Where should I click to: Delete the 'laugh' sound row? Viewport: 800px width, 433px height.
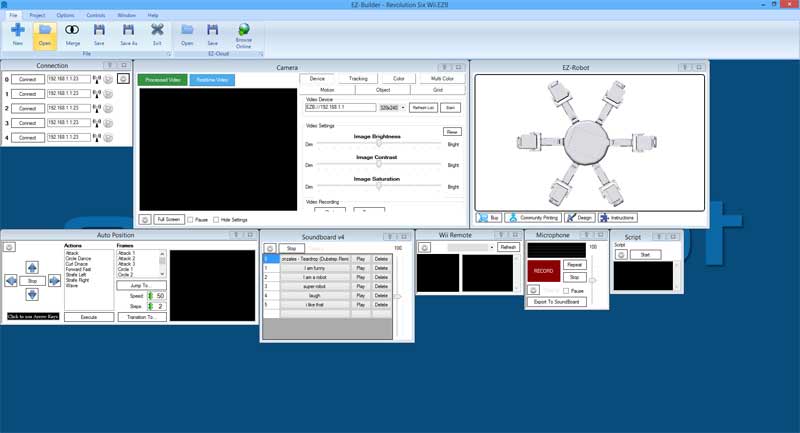tap(381, 296)
